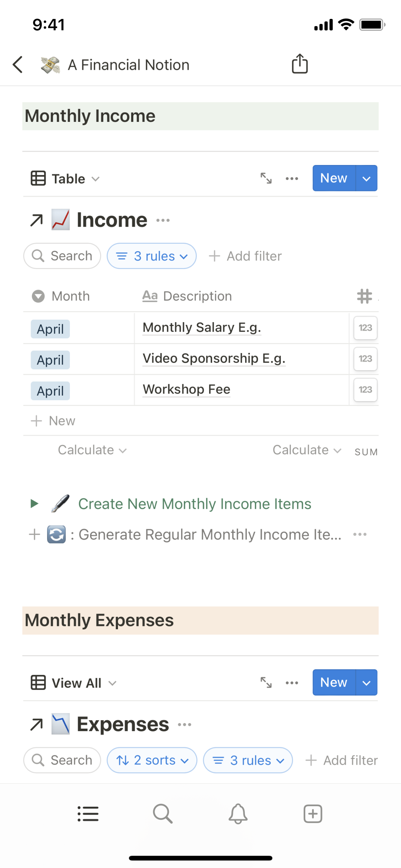Expand the Create New Monthly Income Items toggle

tap(34, 503)
